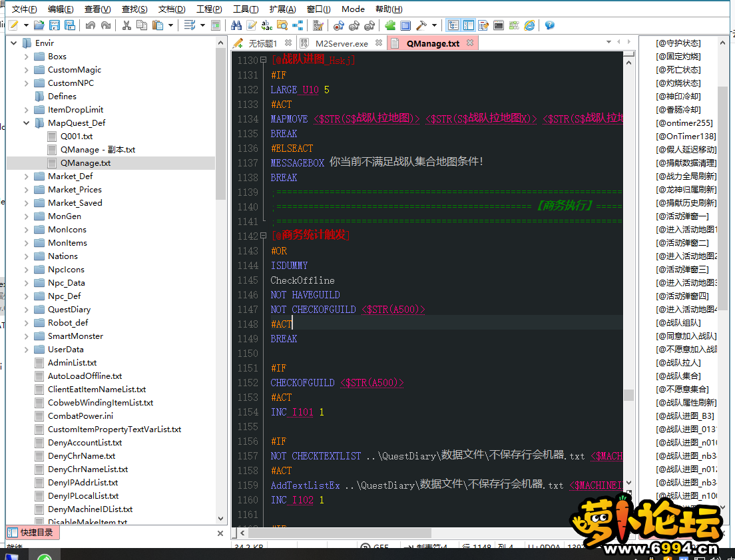Collapse the MapQuest_Def folder

pos(26,123)
